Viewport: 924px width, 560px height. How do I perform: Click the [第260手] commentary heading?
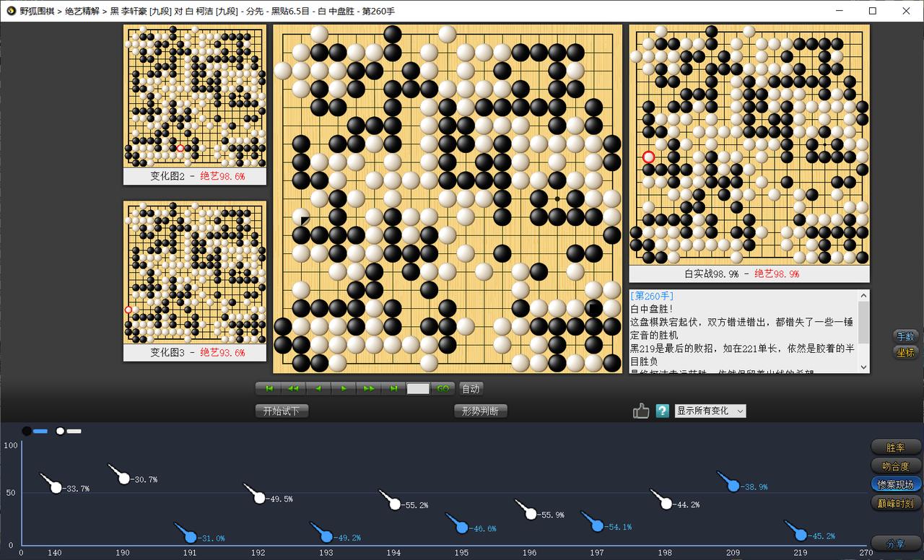click(653, 296)
